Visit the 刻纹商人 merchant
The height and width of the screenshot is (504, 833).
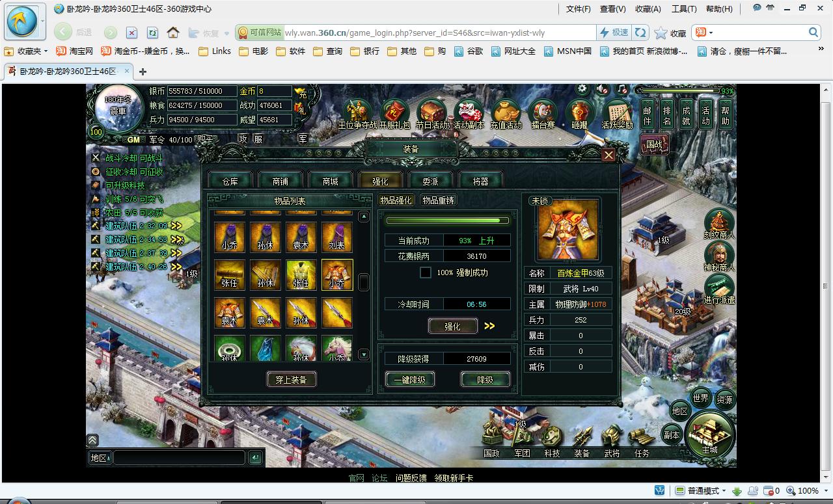pyautogui.click(x=719, y=224)
